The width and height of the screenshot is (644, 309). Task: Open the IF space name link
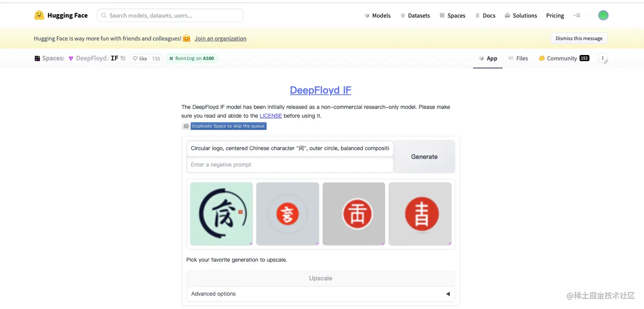pos(115,58)
